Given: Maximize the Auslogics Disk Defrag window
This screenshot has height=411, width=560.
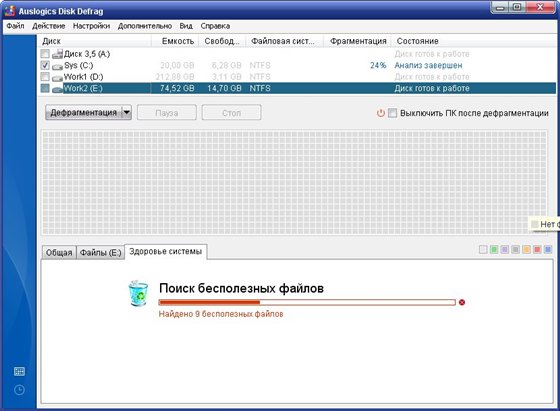Looking at the screenshot, I should tap(517, 7).
